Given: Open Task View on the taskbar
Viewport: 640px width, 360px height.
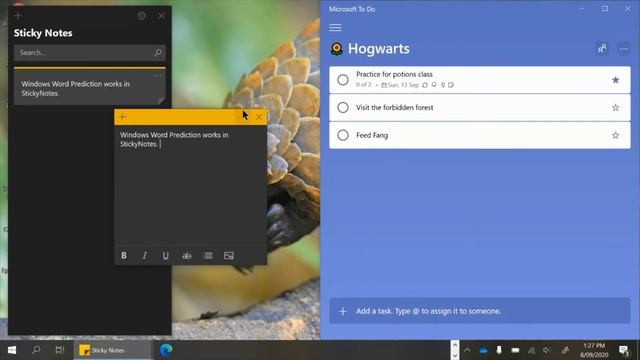Looking at the screenshot, I should 60,350.
